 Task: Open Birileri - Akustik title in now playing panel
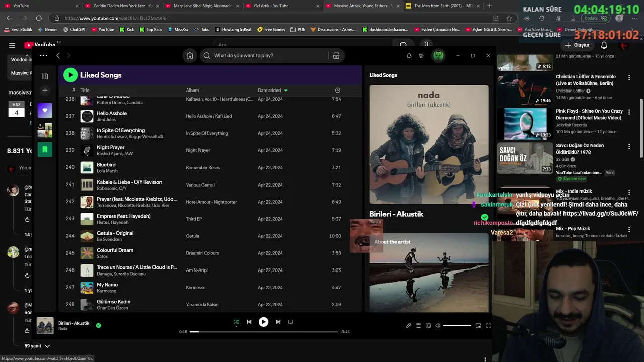396,214
